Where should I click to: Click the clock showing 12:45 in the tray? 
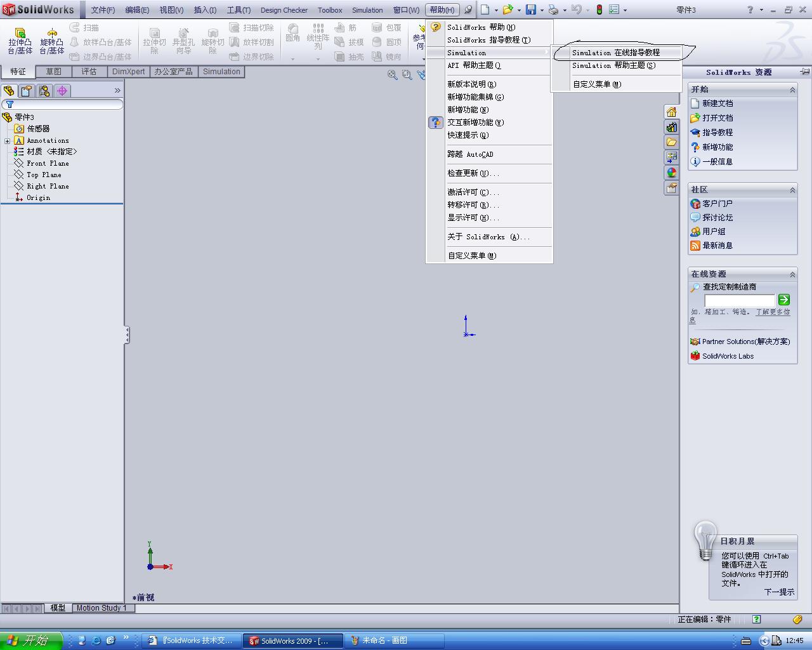click(x=794, y=640)
